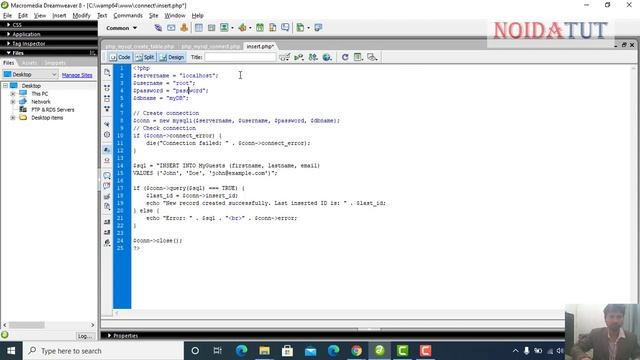Insert an Email Link from the Common bar
The width and height of the screenshot is (640, 360).
tap(171, 28)
